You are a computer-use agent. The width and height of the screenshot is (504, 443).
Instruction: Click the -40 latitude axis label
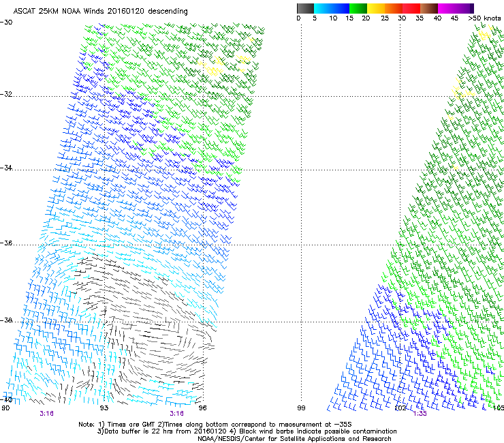pyautogui.click(x=6, y=399)
